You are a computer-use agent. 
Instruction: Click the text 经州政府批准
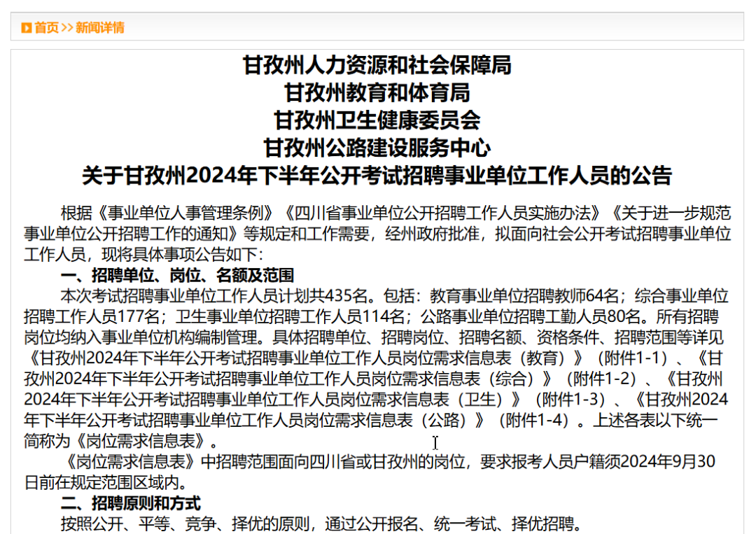click(431, 234)
